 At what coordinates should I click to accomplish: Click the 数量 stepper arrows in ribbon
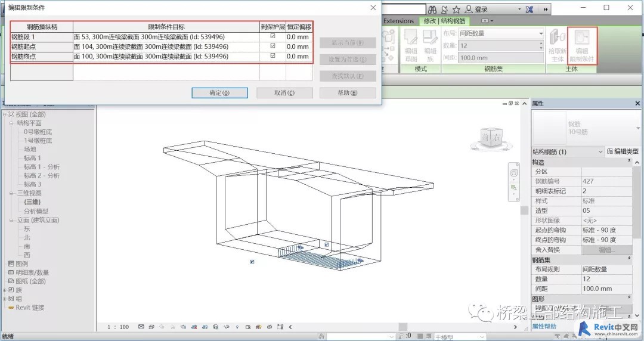(x=541, y=45)
